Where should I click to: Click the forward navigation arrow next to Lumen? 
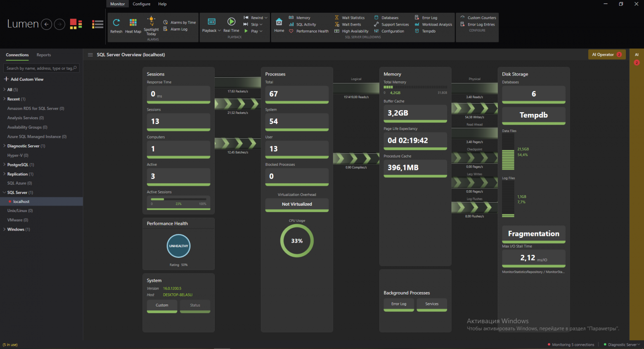pyautogui.click(x=60, y=24)
